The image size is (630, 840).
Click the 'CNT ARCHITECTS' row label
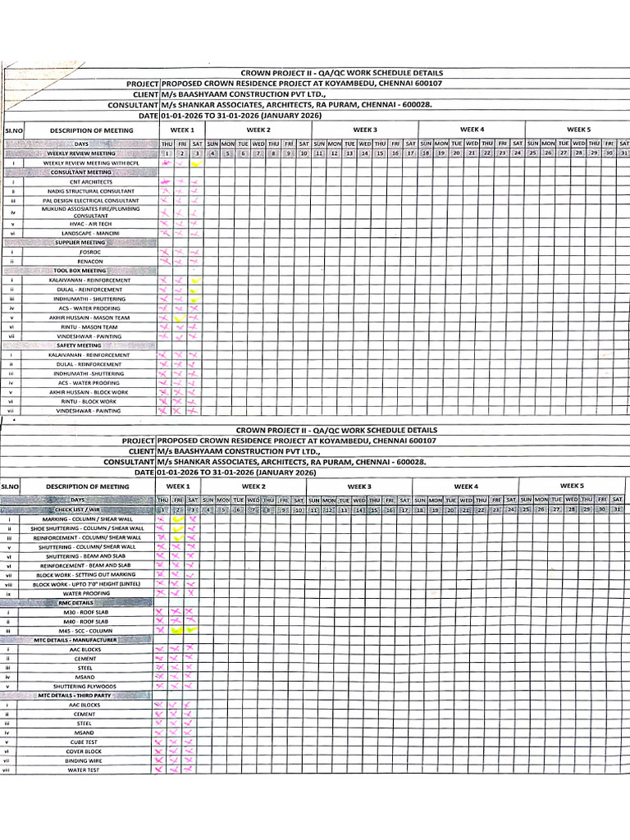(91, 182)
